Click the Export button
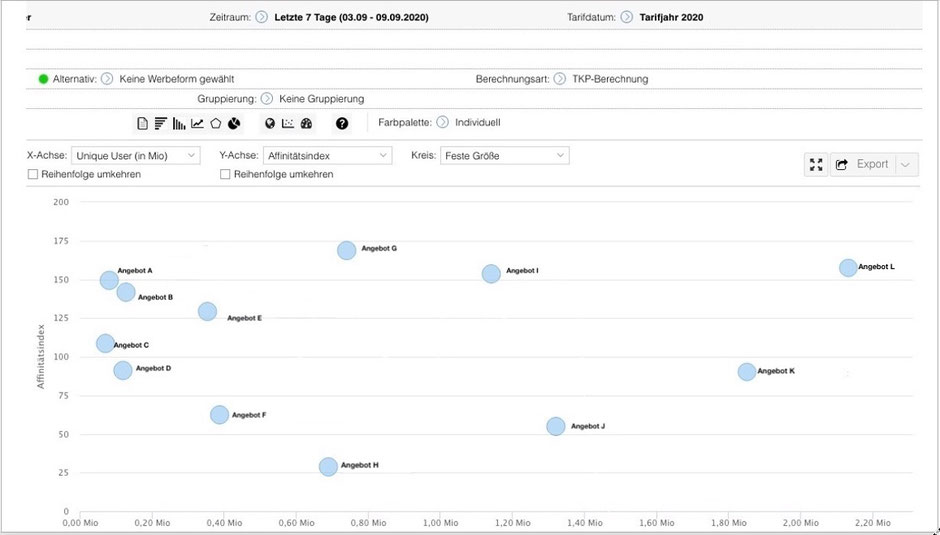940x535 pixels. click(x=863, y=164)
